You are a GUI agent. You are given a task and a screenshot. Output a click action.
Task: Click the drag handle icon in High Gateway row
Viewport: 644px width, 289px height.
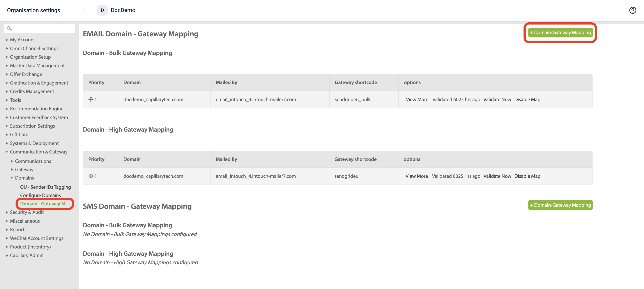[x=91, y=176]
